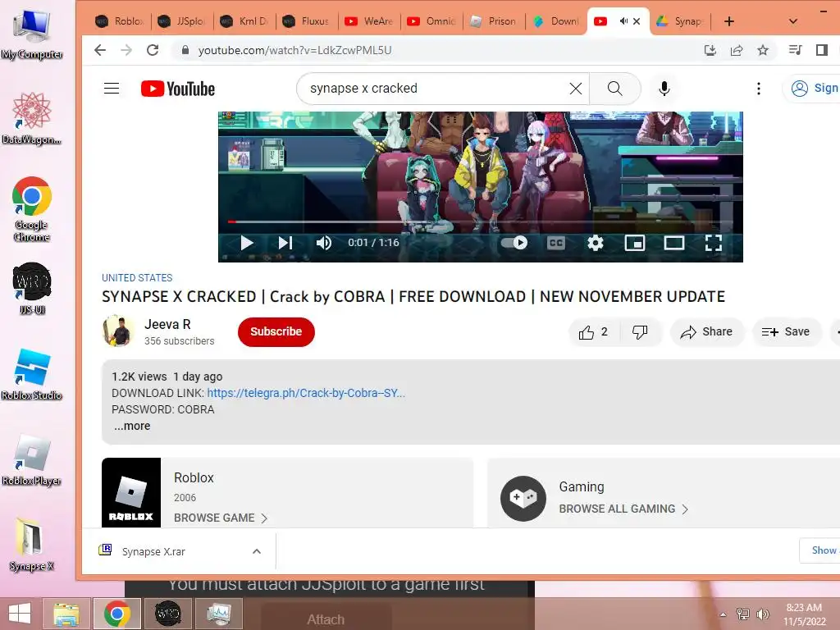Enter fullscreen mode
Viewport: 840px width, 630px height.
point(714,243)
